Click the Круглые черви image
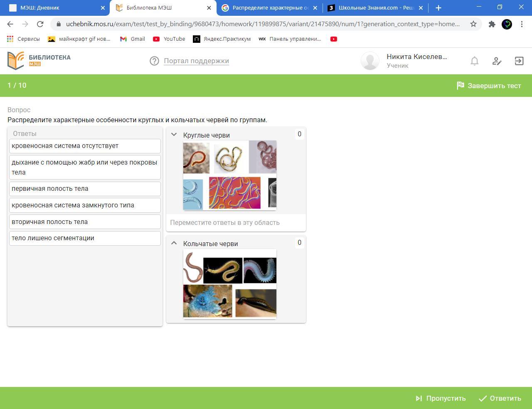The image size is (532, 409). tap(230, 175)
